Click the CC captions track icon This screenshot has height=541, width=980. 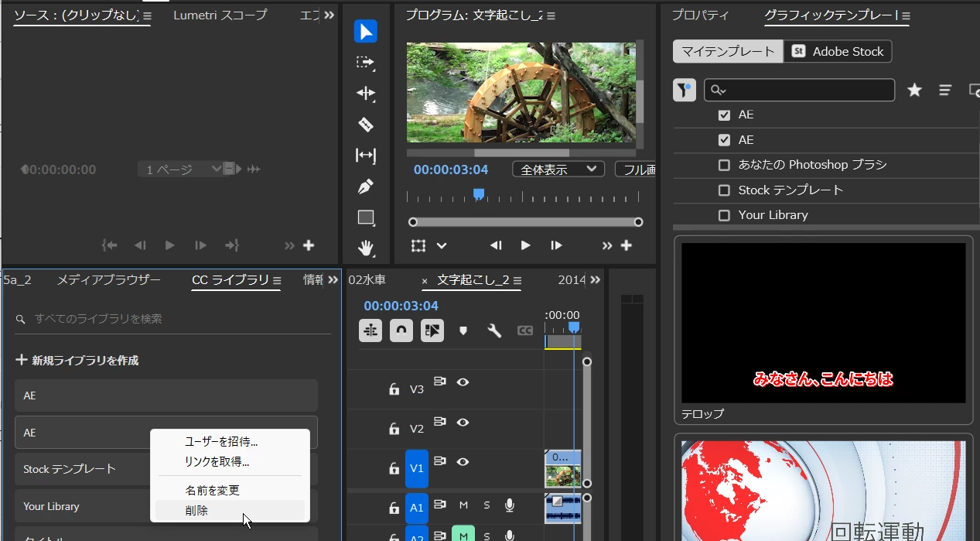pyautogui.click(x=525, y=330)
